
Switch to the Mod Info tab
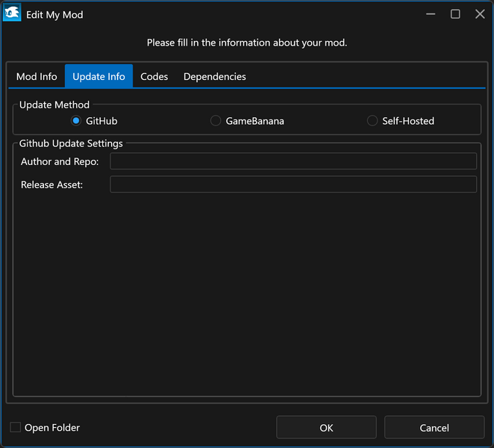pyautogui.click(x=37, y=76)
